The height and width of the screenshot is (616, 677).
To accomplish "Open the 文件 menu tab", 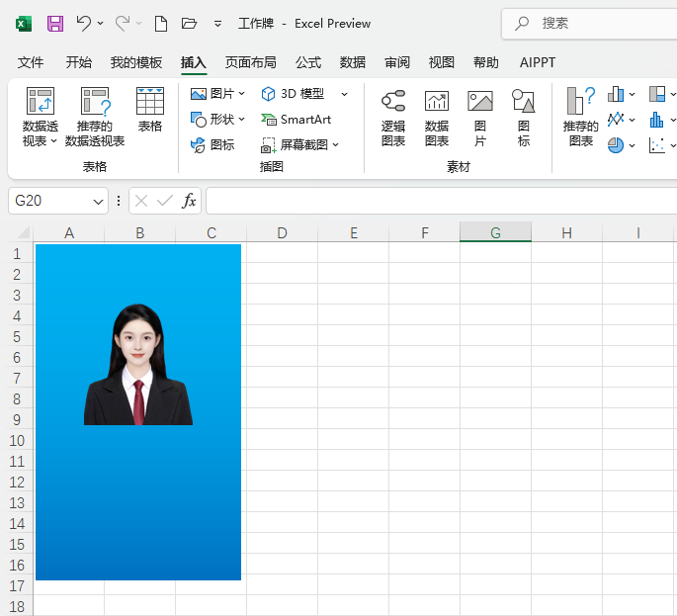I will pyautogui.click(x=31, y=62).
